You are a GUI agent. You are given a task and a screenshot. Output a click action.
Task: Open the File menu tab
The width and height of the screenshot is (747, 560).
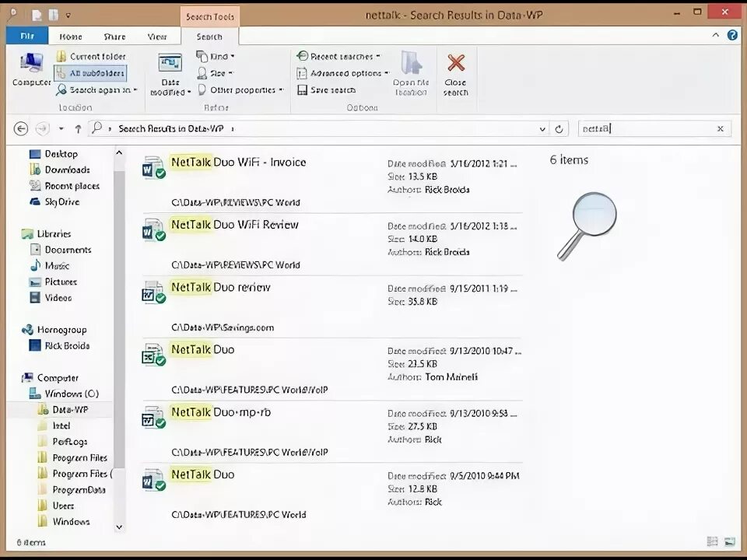click(x=27, y=37)
